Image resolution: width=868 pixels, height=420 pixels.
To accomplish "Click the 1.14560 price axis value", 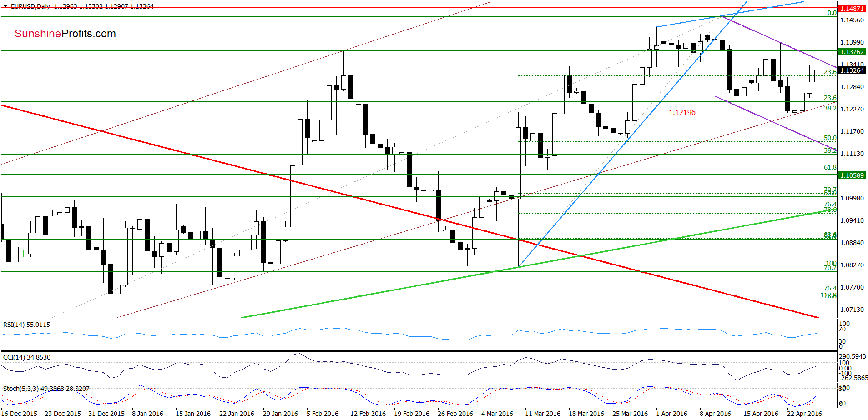I will (x=852, y=20).
